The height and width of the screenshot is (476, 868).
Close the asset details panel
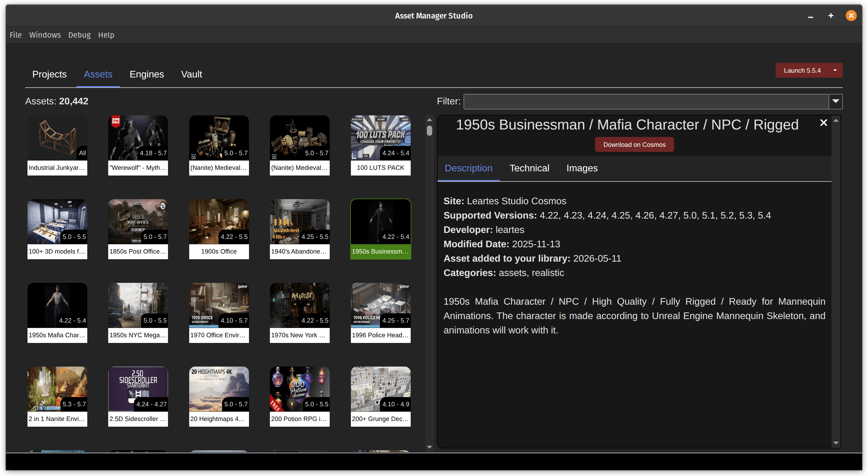pos(823,123)
